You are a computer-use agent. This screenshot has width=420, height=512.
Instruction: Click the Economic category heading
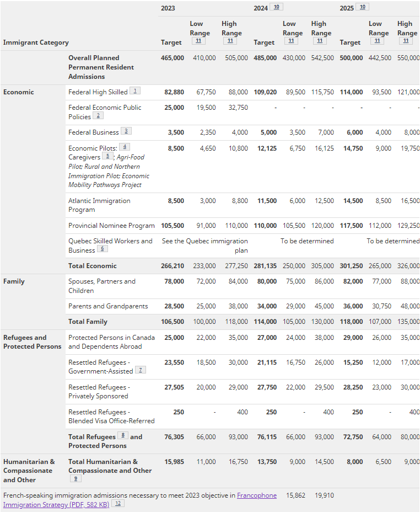click(19, 92)
